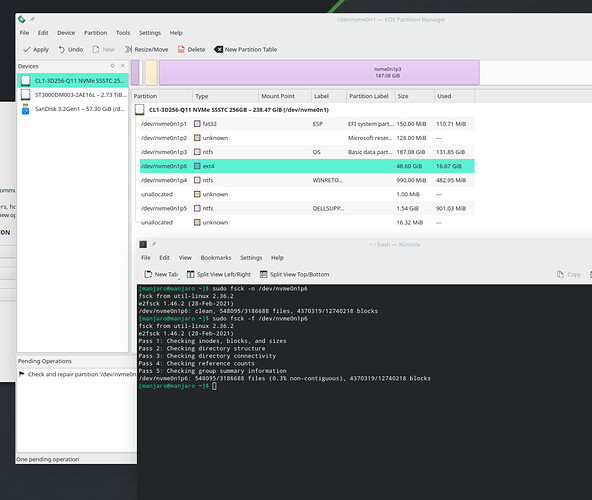Open the Edit menu in Partition Manager
Viewport: 592px width, 500px height.
[43, 33]
